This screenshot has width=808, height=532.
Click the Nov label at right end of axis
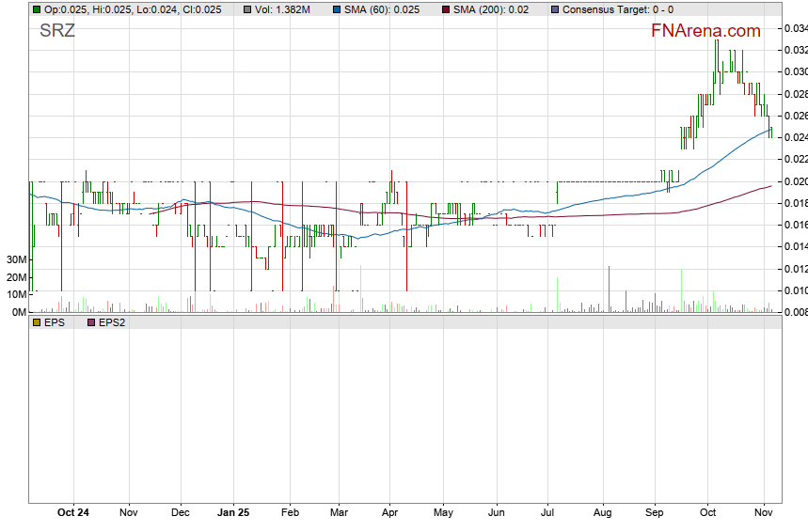click(763, 512)
